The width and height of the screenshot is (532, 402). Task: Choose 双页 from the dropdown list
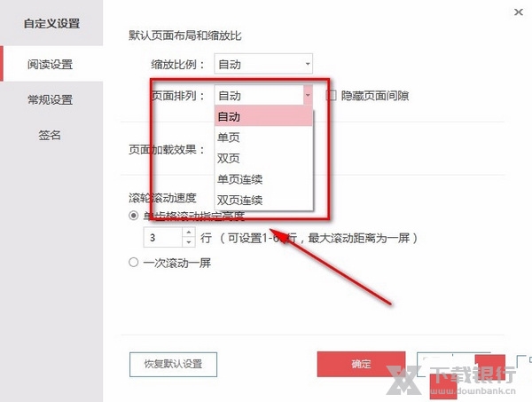(263, 158)
